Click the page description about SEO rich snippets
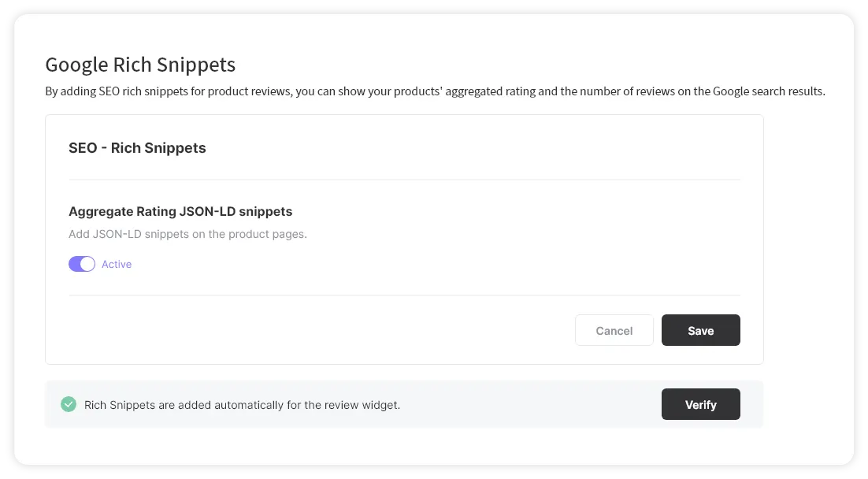The width and height of the screenshot is (868, 479). point(435,91)
